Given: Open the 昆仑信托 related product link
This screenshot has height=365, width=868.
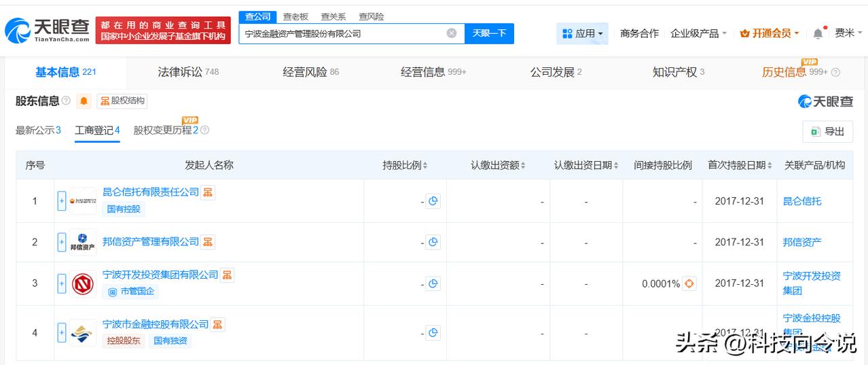Looking at the screenshot, I should [x=802, y=201].
